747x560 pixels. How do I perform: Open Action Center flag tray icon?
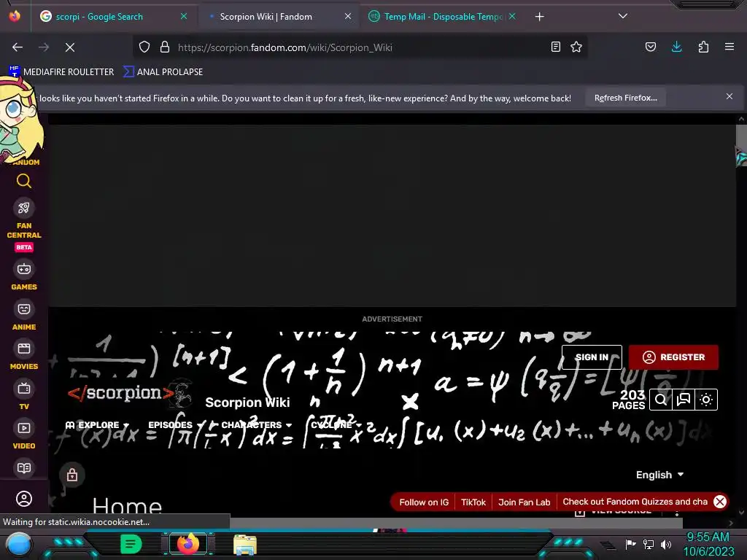(x=630, y=544)
